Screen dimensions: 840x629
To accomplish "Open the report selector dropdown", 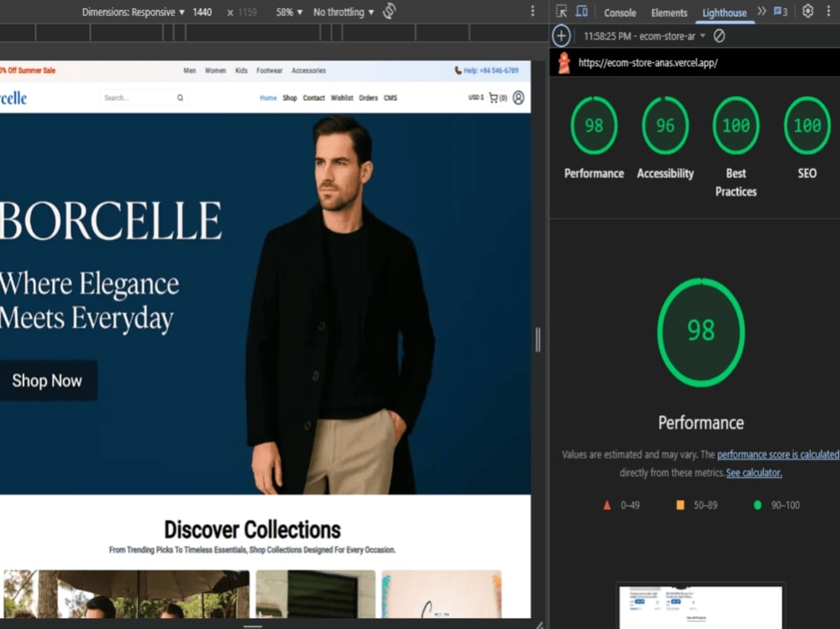I will click(x=644, y=36).
